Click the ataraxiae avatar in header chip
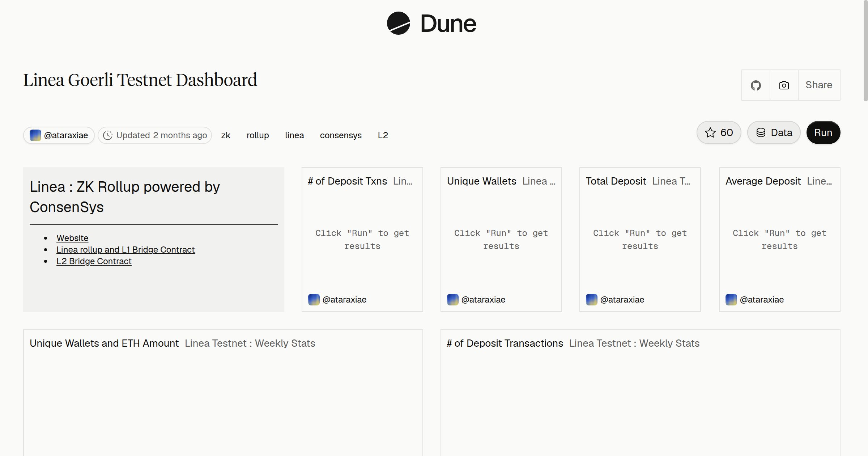This screenshot has width=868, height=456. (35, 135)
